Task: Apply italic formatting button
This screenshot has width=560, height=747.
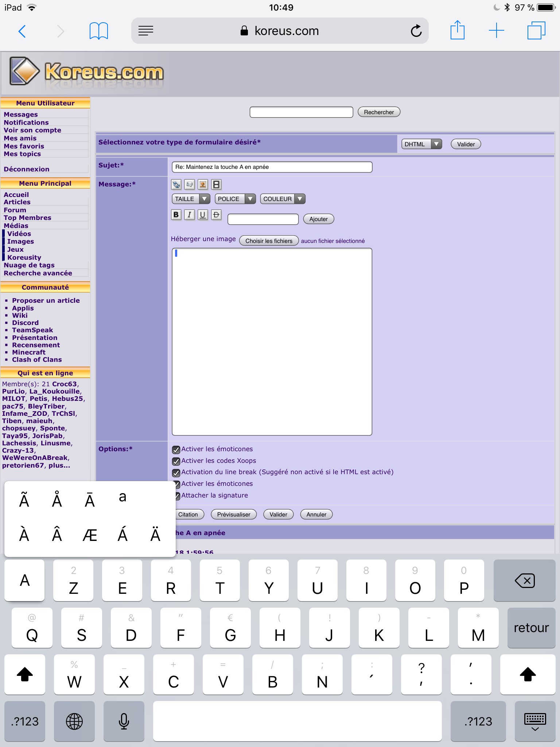Action: [x=189, y=214]
